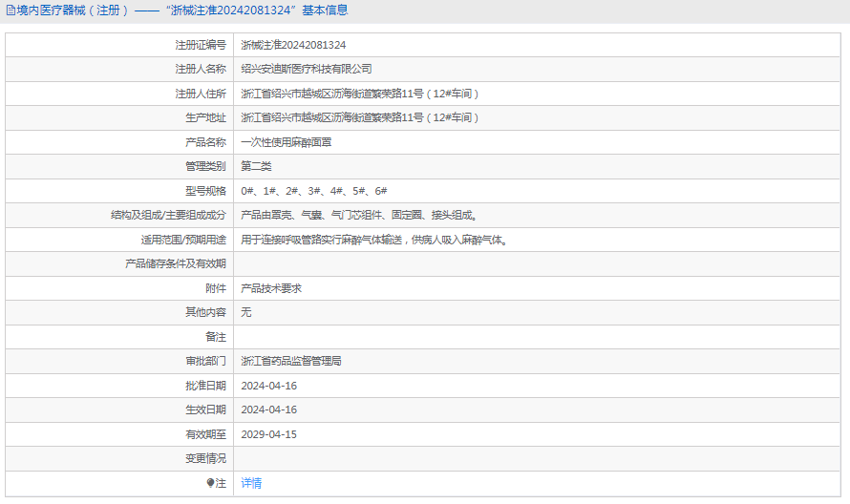Click the 注册人住所 label
Image resolution: width=850 pixels, height=504 pixels.
[201, 94]
